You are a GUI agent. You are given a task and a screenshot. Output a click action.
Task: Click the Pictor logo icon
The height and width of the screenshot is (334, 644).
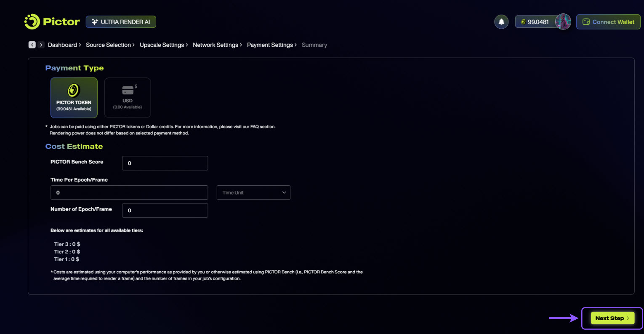[32, 22]
